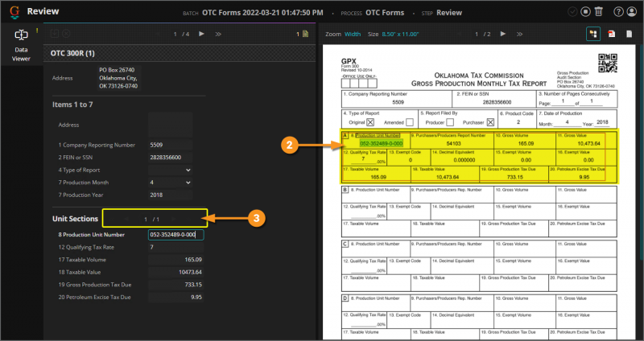Click the page number box in 1 / 2
The image size is (644, 341).
(477, 34)
